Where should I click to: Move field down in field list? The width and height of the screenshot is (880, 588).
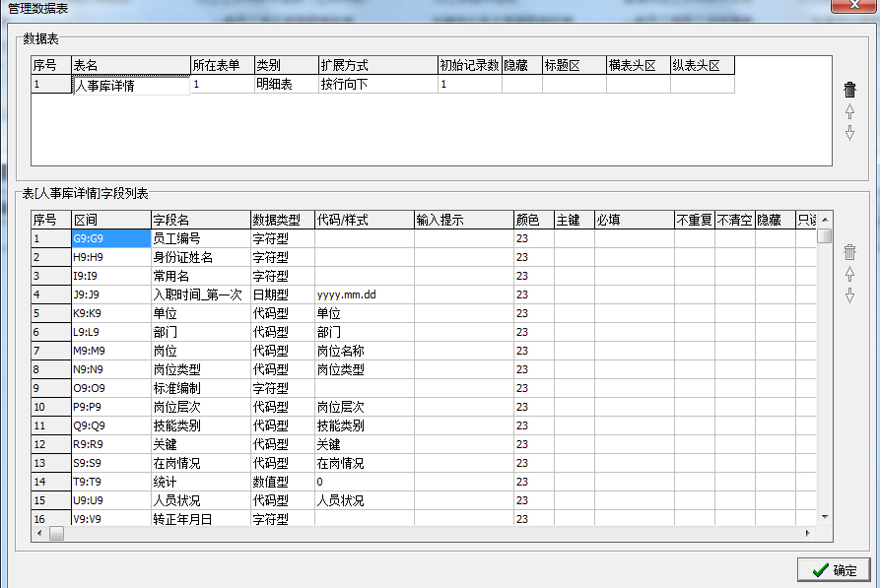tap(849, 295)
